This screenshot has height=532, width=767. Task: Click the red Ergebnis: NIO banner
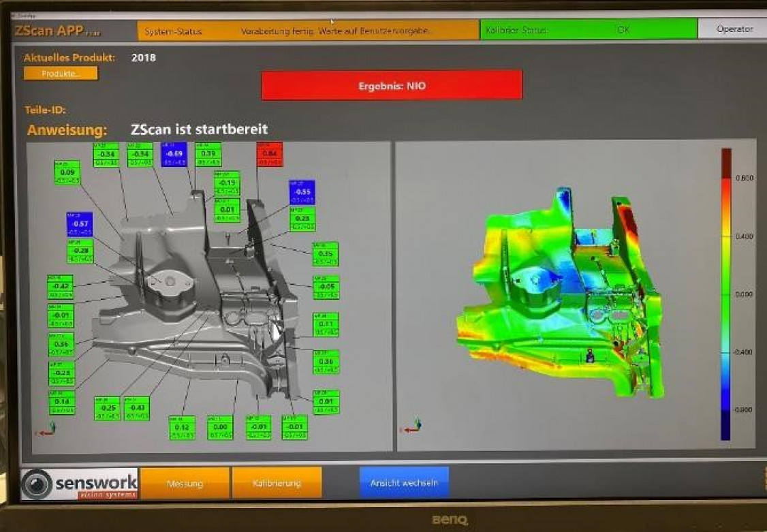392,86
